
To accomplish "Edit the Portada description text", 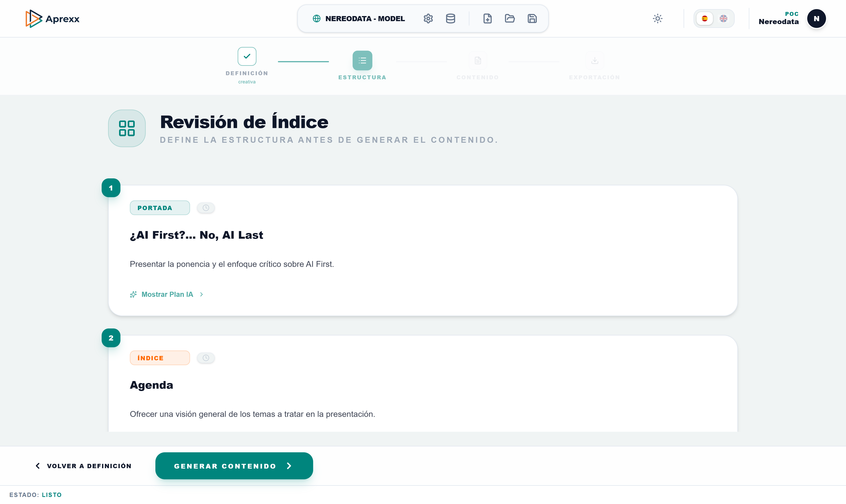I will pos(232,264).
